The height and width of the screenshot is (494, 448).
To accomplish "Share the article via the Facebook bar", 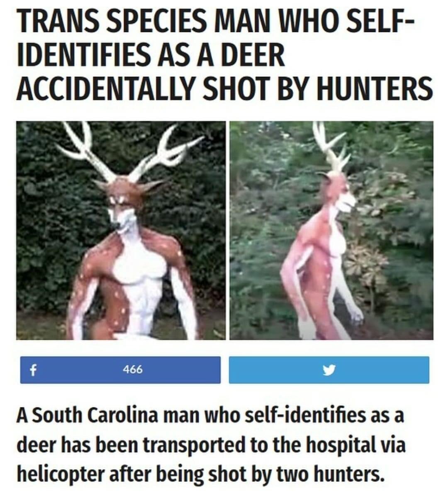I will coord(120,370).
